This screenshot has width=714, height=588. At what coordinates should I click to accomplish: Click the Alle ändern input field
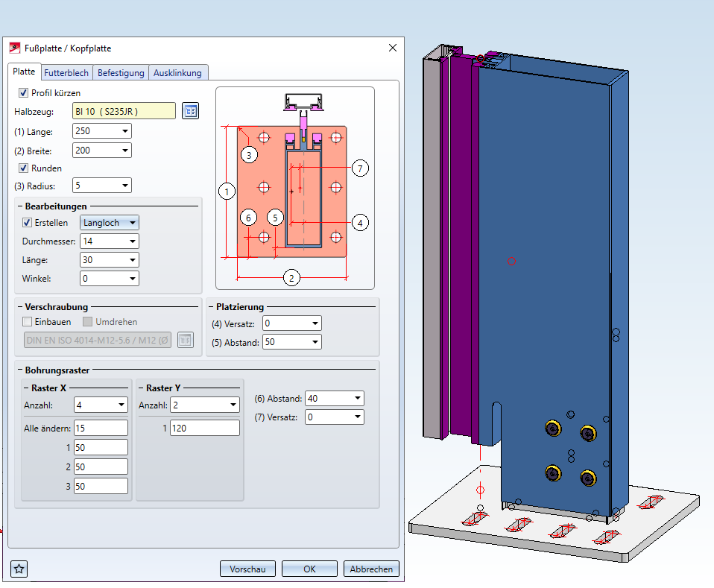coord(101,428)
